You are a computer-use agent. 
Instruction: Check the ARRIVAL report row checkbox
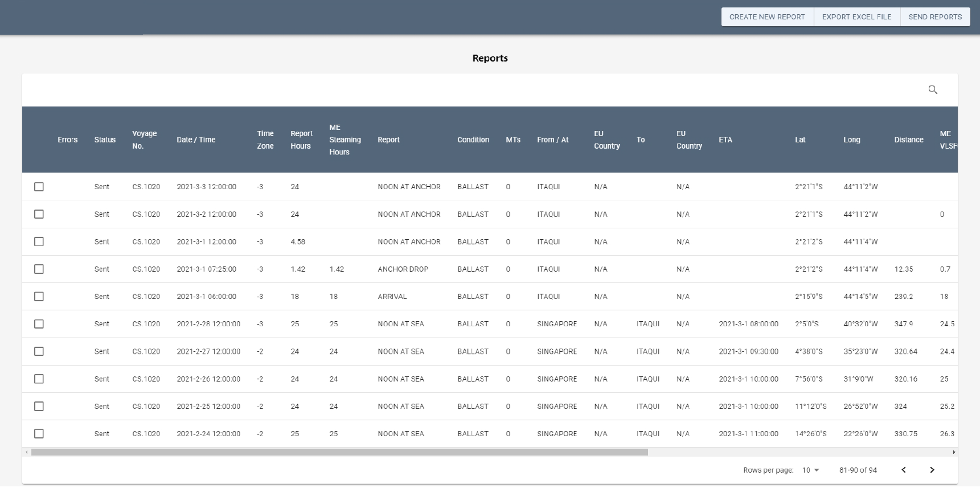(39, 297)
